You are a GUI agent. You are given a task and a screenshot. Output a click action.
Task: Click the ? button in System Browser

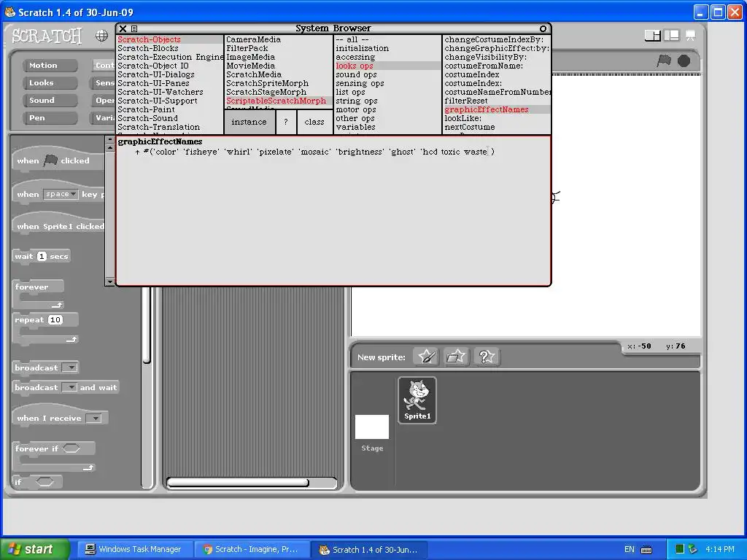click(x=286, y=122)
